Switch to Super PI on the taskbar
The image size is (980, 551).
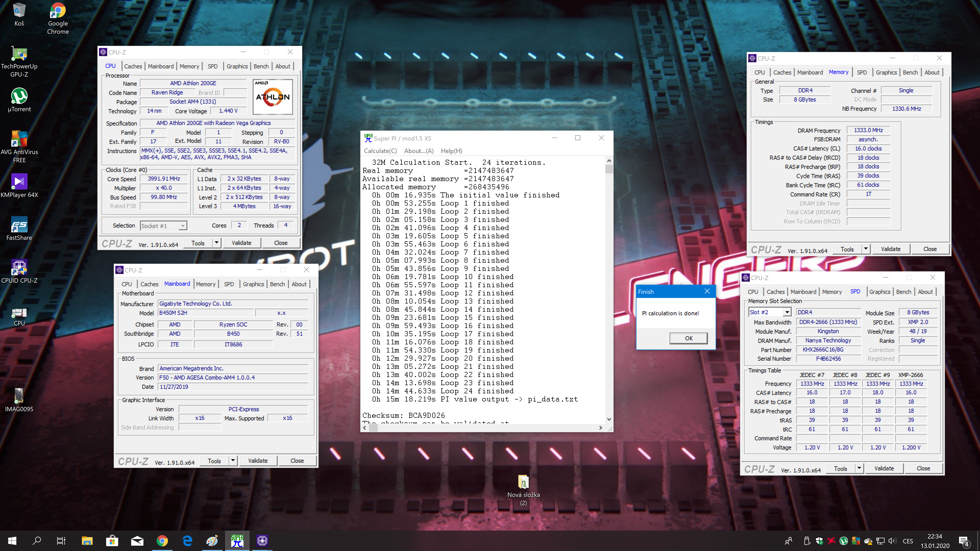(237, 541)
